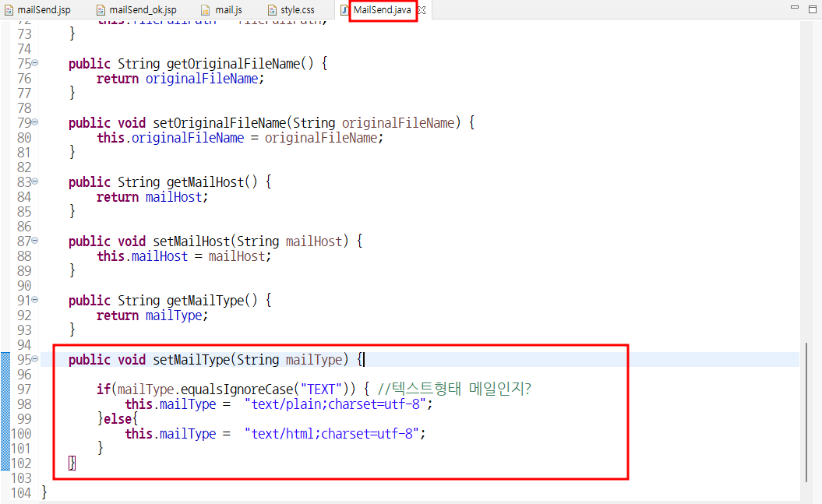
Task: Click the 'else' keyword on line 99
Action: [118, 419]
